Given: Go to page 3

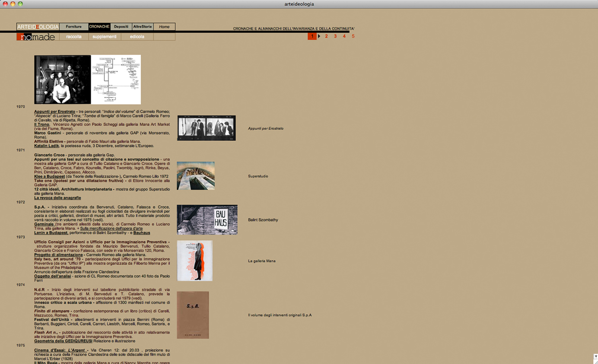Looking at the screenshot, I should coord(335,36).
